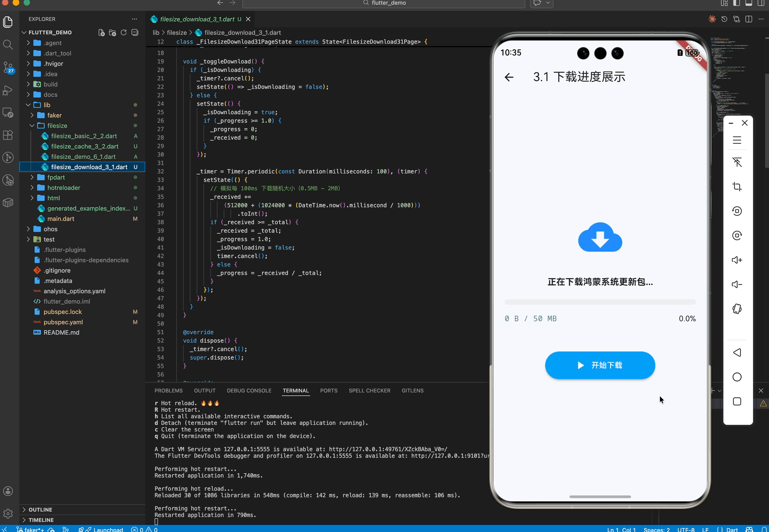
Task: Click errors and warnings count in status bar
Action: 144,529
